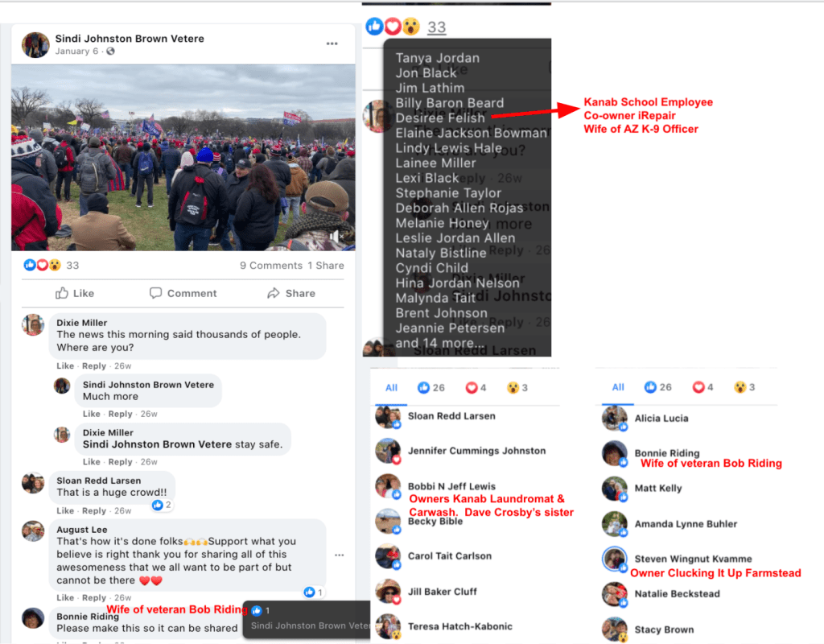The width and height of the screenshot is (824, 644).
Task: Click the Like thumbs-up button
Action: point(75,293)
